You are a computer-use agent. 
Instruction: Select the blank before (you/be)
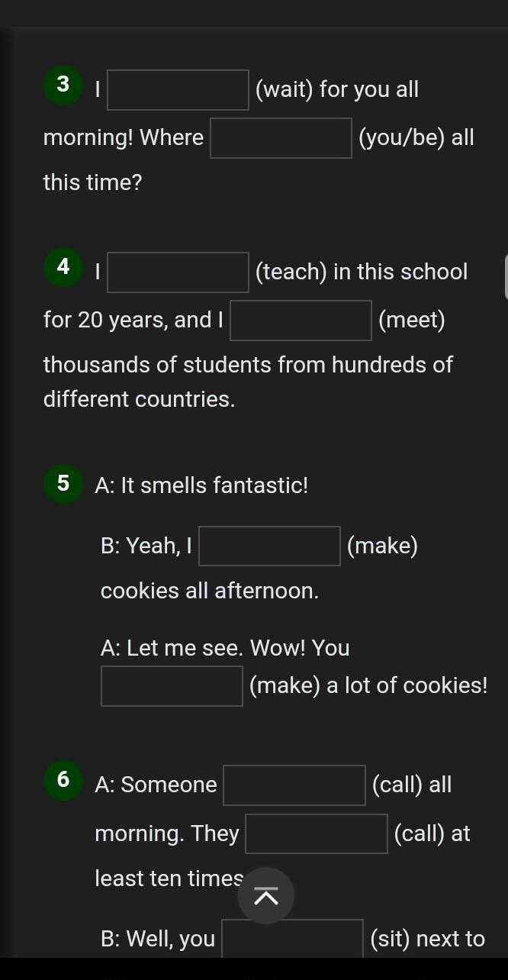click(281, 138)
